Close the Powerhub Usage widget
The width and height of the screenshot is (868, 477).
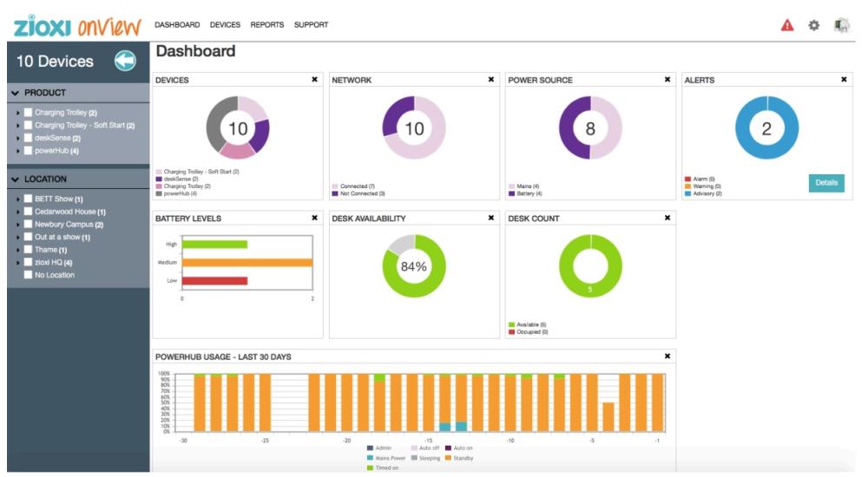click(667, 356)
